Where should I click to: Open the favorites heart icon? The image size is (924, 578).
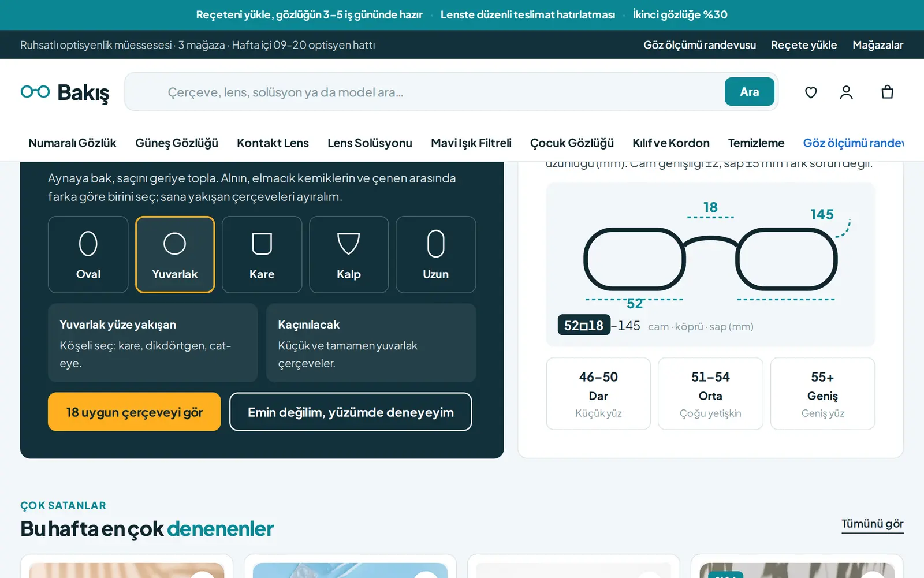(x=811, y=92)
